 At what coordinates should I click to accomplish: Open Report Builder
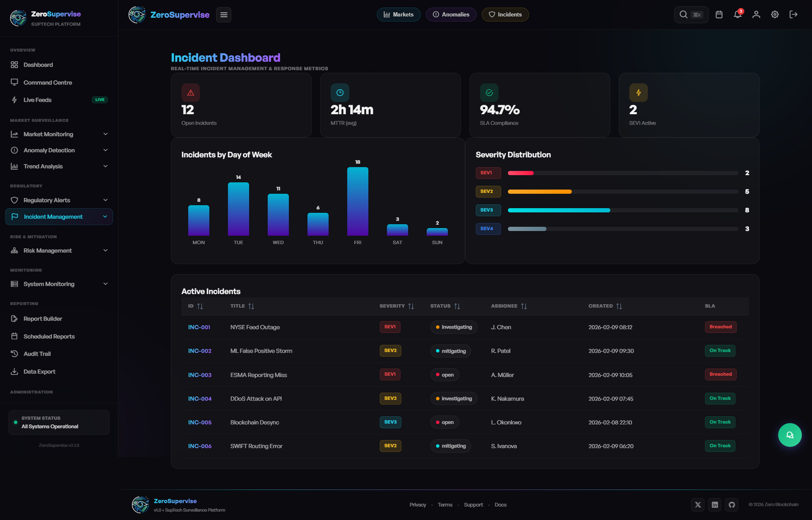(x=59, y=319)
